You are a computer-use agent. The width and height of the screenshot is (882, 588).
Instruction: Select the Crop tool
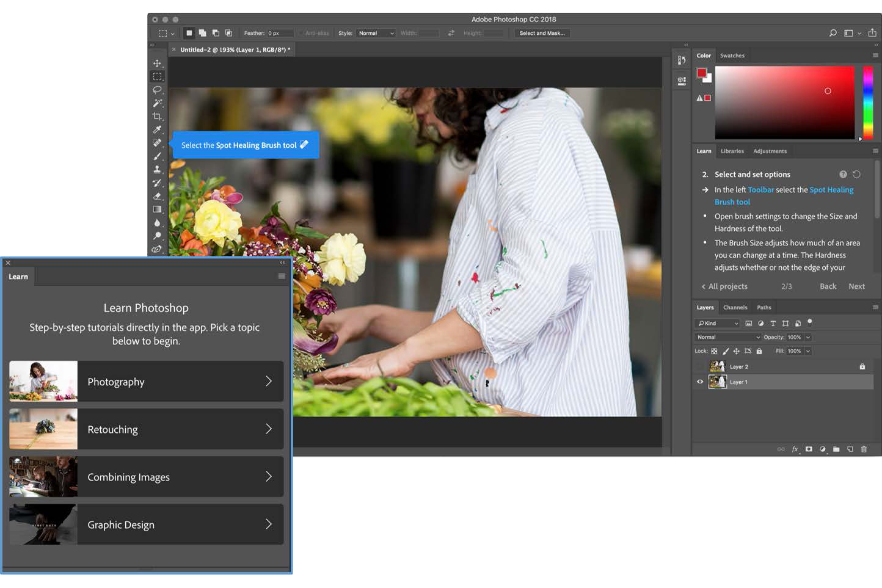(x=157, y=117)
